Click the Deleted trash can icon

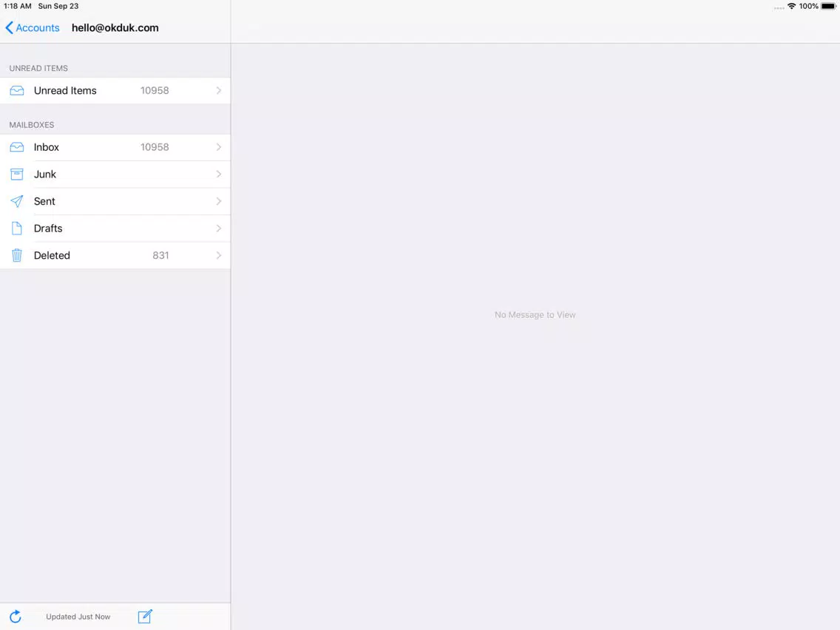tap(16, 256)
